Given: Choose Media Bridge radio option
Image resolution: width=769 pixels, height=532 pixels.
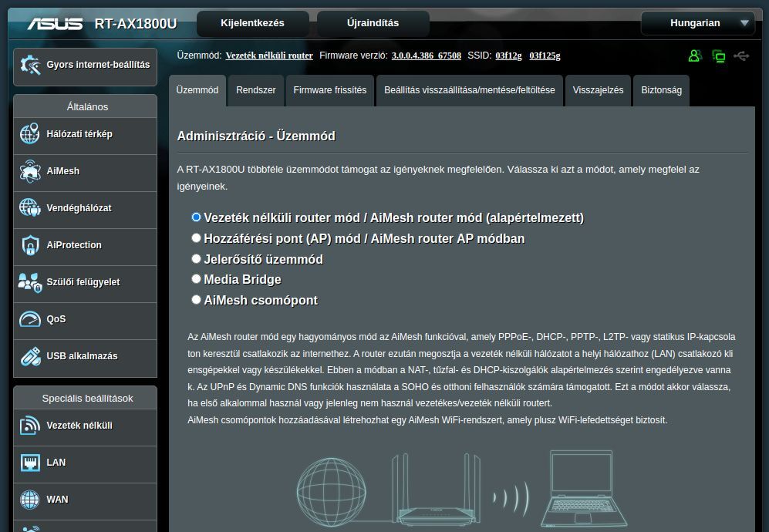Looking at the screenshot, I should (196, 279).
